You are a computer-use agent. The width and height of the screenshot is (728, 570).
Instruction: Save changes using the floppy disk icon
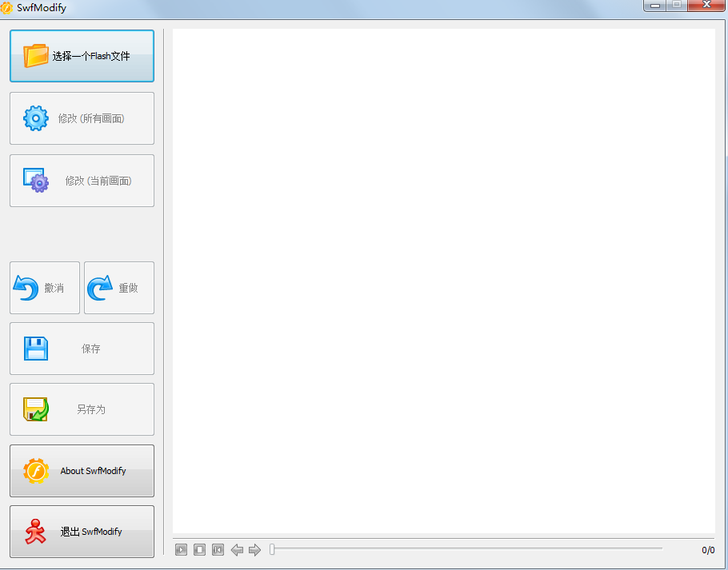pyautogui.click(x=35, y=348)
